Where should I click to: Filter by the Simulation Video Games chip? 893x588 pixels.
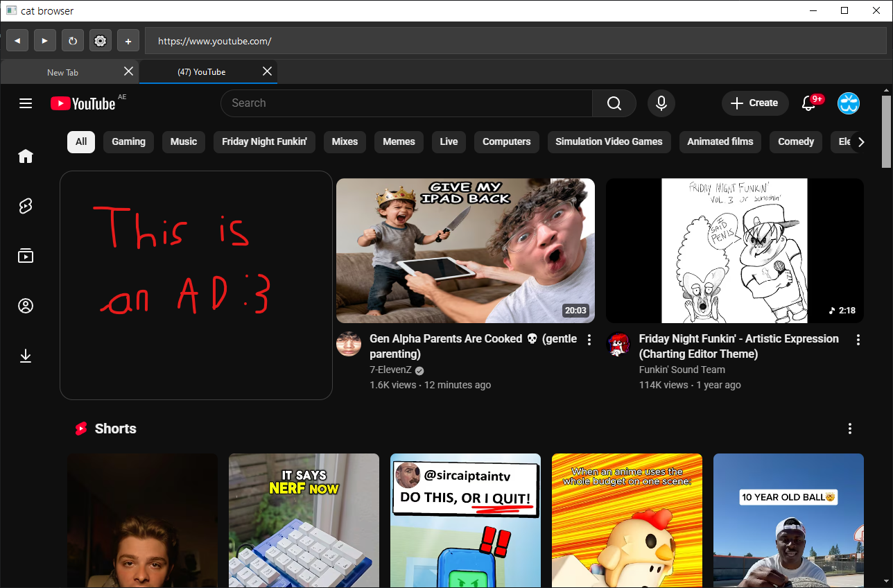pos(609,141)
